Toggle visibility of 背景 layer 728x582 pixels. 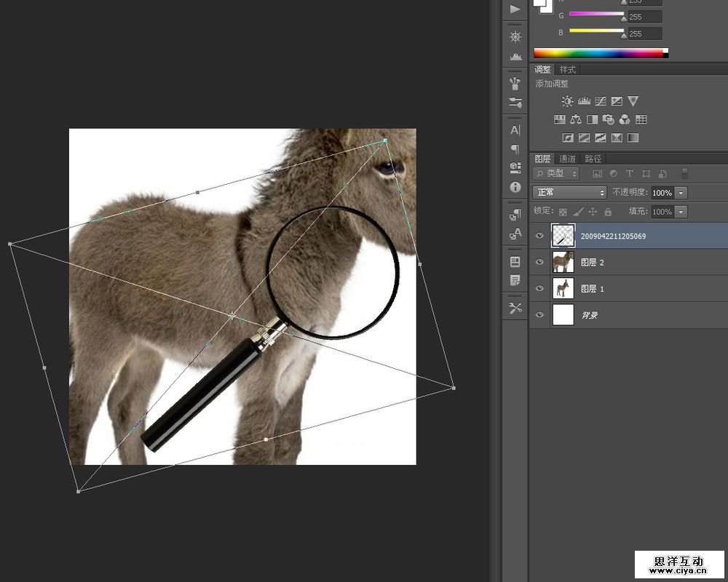[x=539, y=315]
